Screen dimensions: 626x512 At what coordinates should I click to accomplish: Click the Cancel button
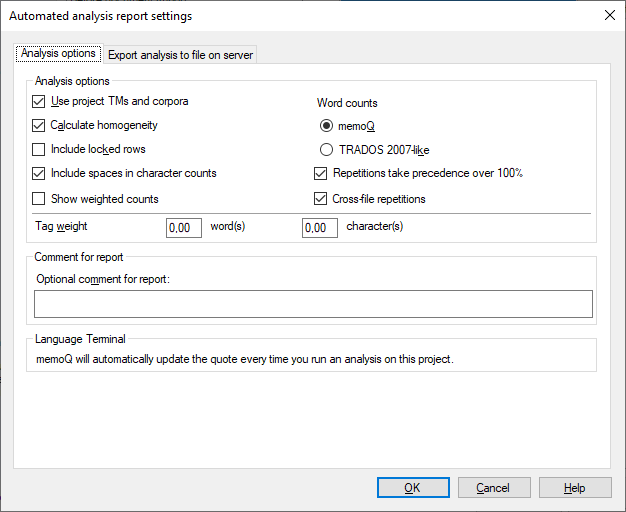[x=493, y=488]
